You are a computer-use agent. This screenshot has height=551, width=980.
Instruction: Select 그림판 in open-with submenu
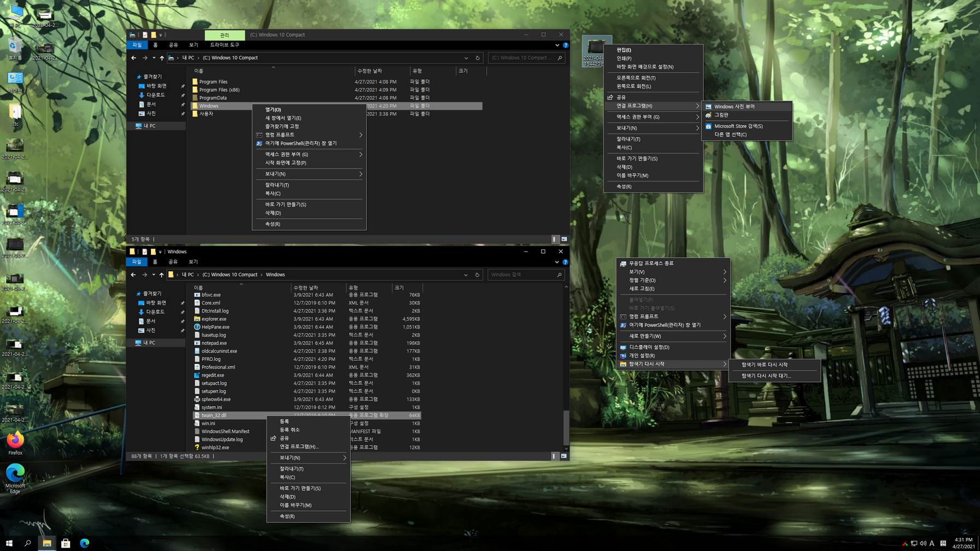coord(746,115)
